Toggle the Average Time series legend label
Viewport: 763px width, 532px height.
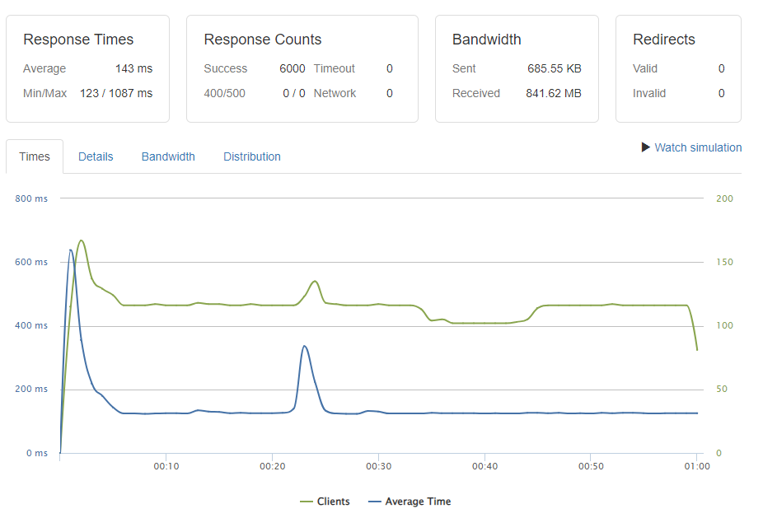point(418,502)
